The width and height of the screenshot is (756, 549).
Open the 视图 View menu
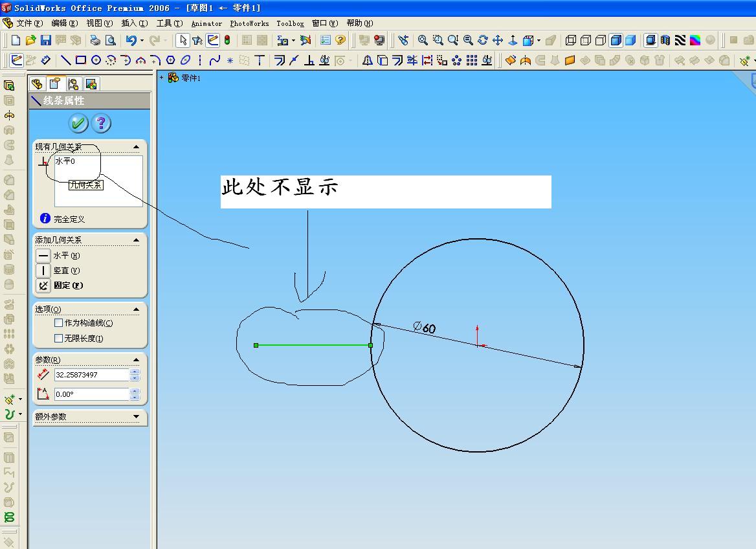coord(99,23)
